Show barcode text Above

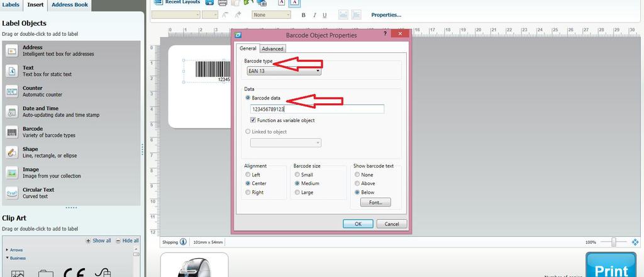click(357, 183)
